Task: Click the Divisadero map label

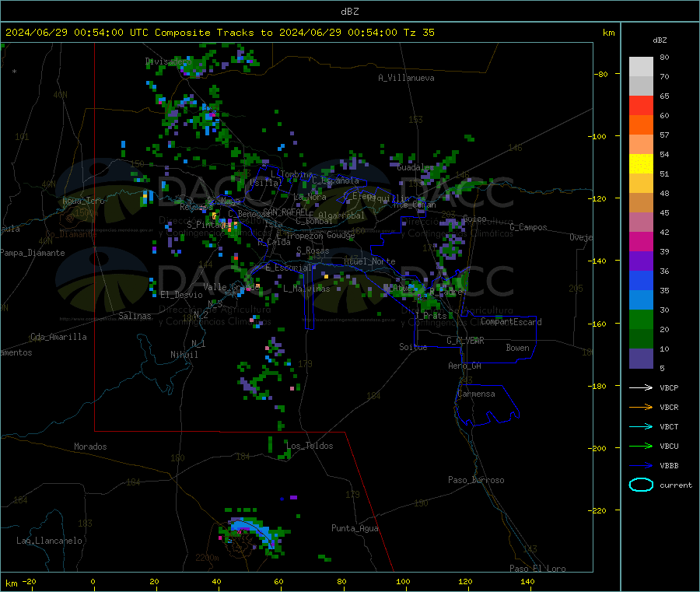Action: [x=168, y=61]
